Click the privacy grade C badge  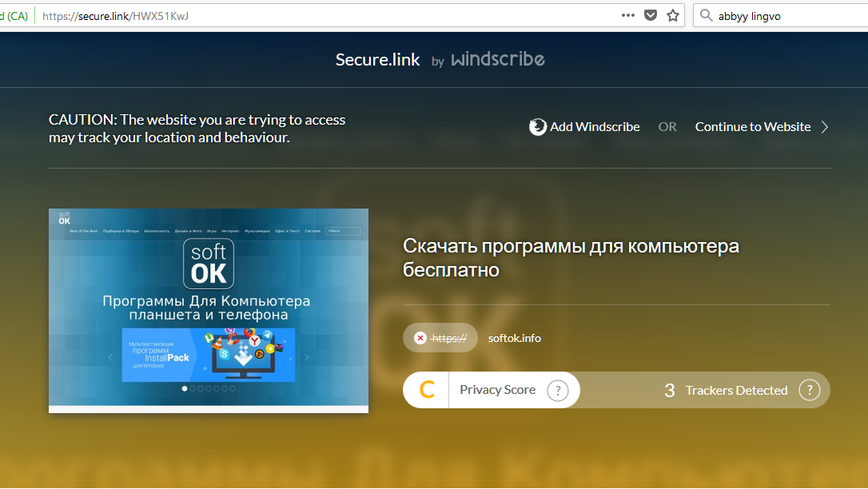tap(427, 390)
